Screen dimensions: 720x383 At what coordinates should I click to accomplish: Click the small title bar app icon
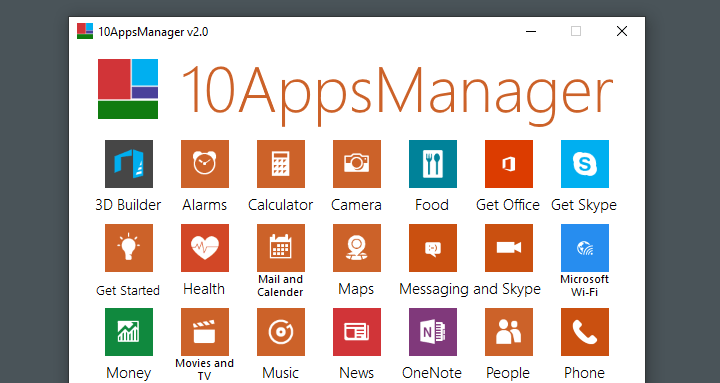point(85,31)
